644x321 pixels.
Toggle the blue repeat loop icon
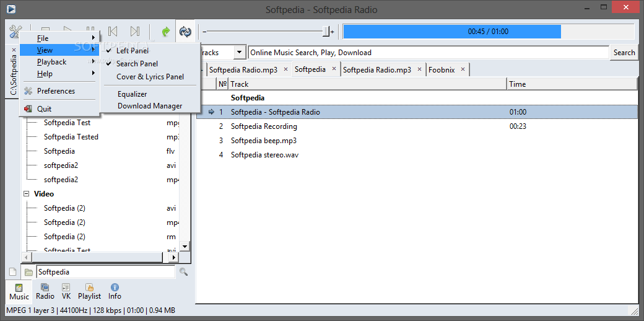(185, 31)
